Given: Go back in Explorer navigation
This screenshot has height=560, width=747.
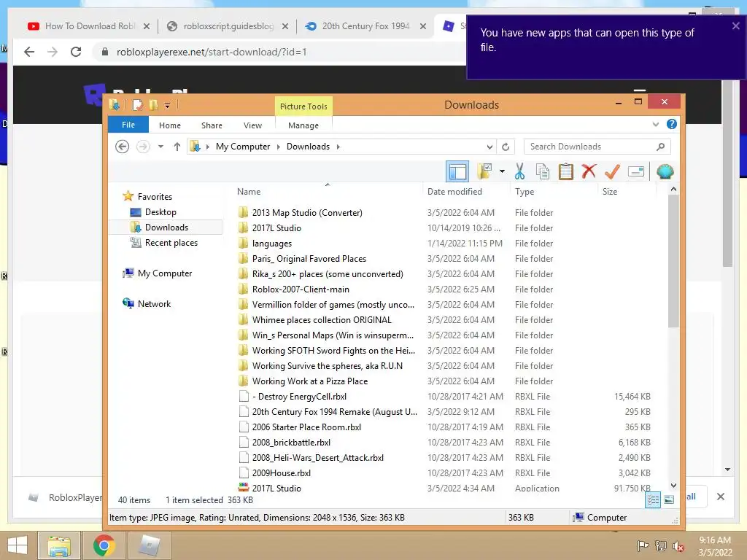Looking at the screenshot, I should coord(123,147).
